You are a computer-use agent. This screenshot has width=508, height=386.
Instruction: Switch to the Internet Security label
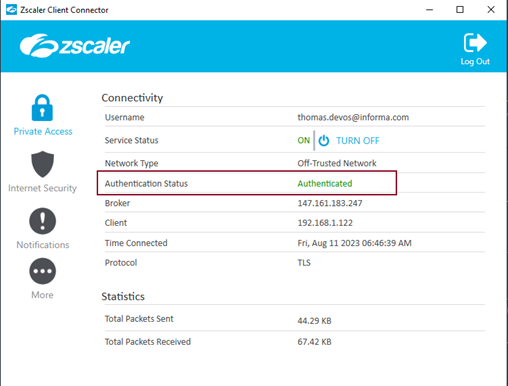pos(42,188)
